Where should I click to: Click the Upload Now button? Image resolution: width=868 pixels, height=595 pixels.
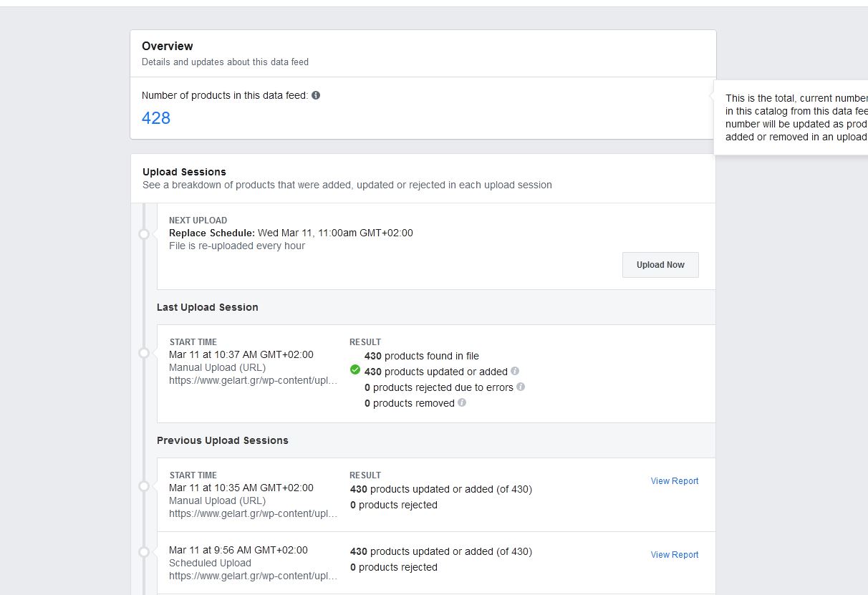(x=660, y=265)
